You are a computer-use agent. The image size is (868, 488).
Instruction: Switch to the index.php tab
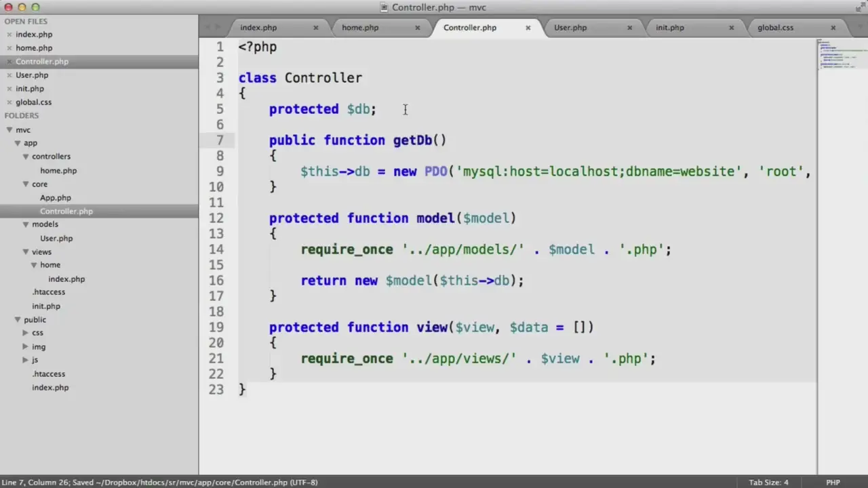point(258,28)
